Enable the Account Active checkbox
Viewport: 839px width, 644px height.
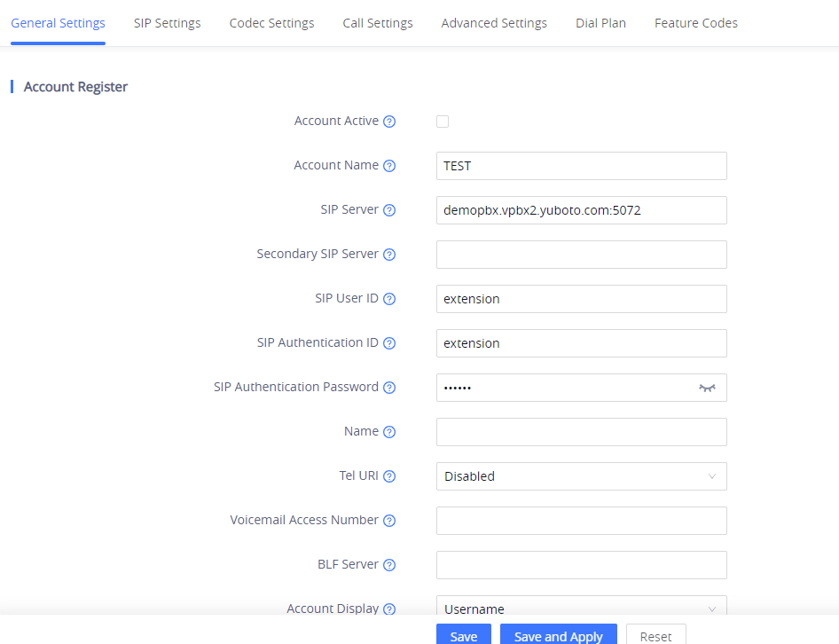pyautogui.click(x=443, y=122)
